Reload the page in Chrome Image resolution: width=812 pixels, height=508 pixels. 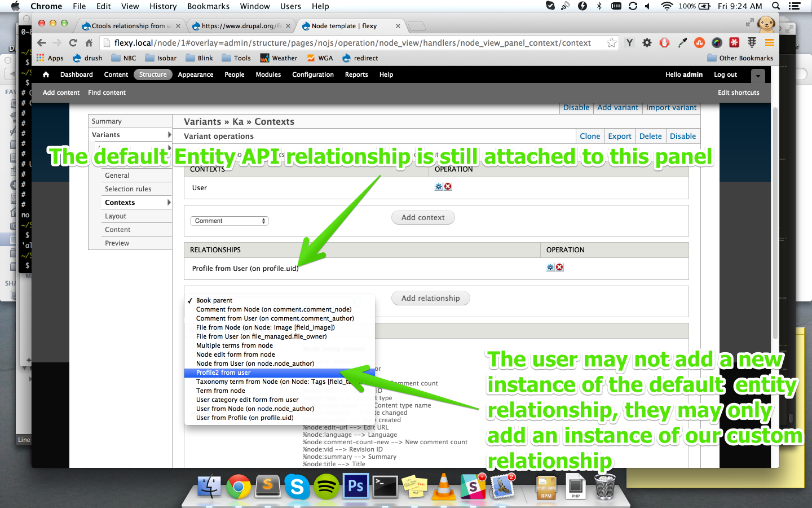click(x=73, y=43)
